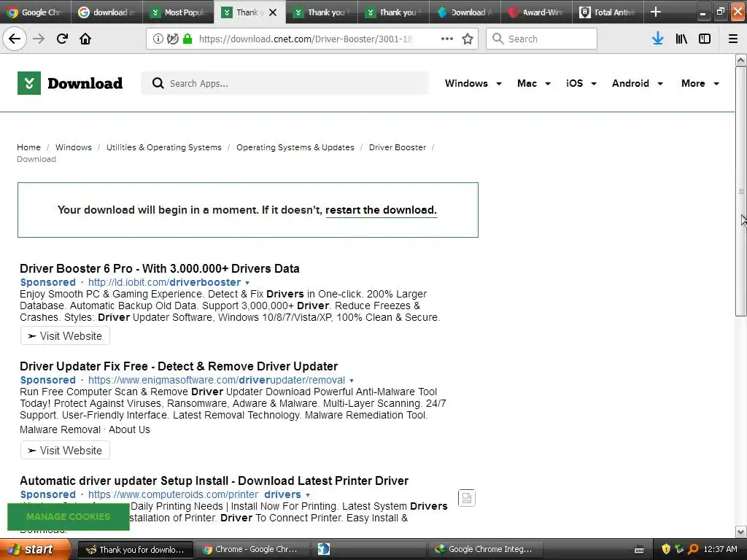
Task: Open the browser home page
Action: tap(85, 39)
